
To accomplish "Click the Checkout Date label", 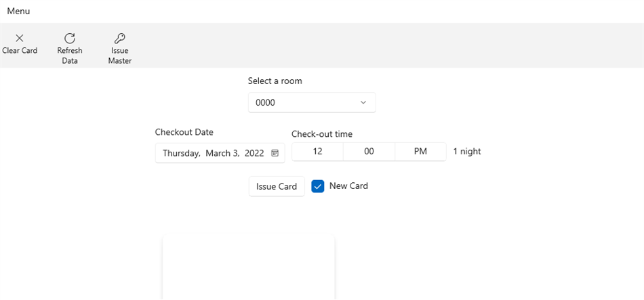I will click(x=184, y=132).
